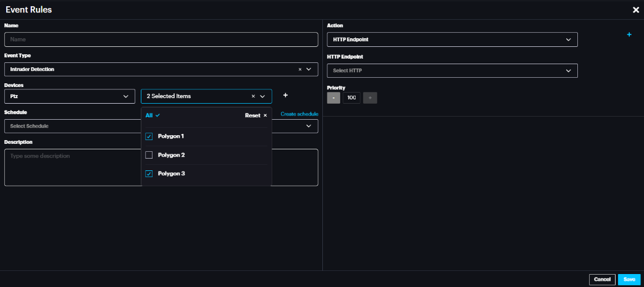Clear the 2 Selected Items with the x icon
644x287 pixels.
(253, 96)
